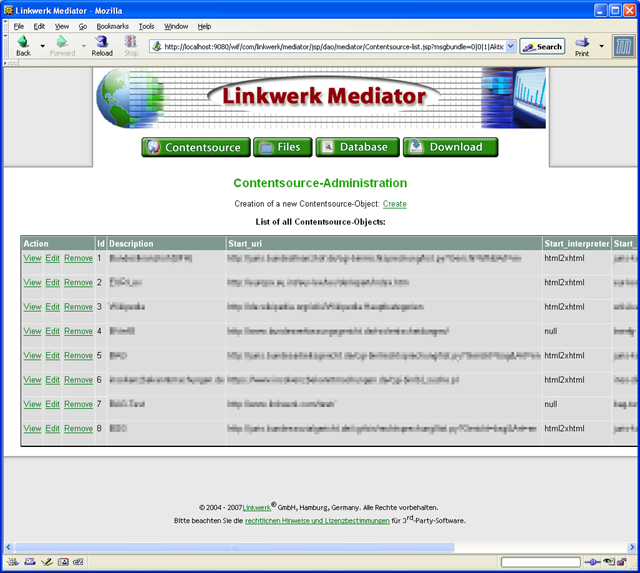Open the Files section button
This screenshot has width=640, height=573.
tap(282, 147)
